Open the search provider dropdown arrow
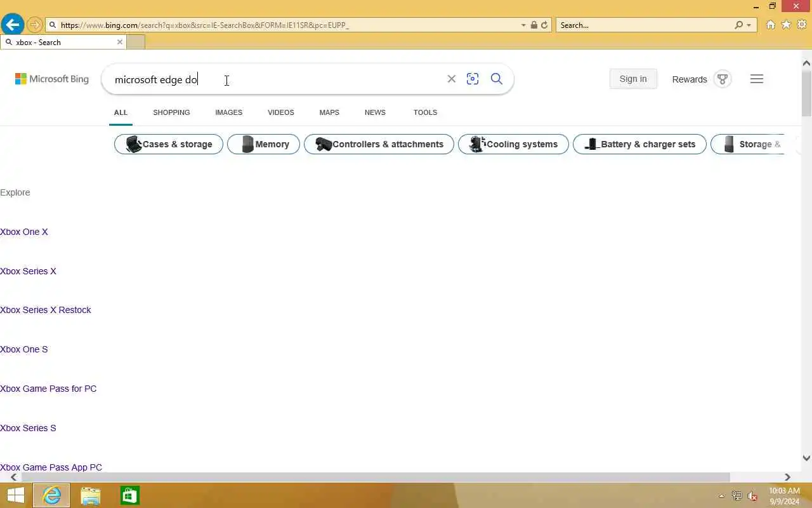Viewport: 812px width, 508px height. (749, 25)
